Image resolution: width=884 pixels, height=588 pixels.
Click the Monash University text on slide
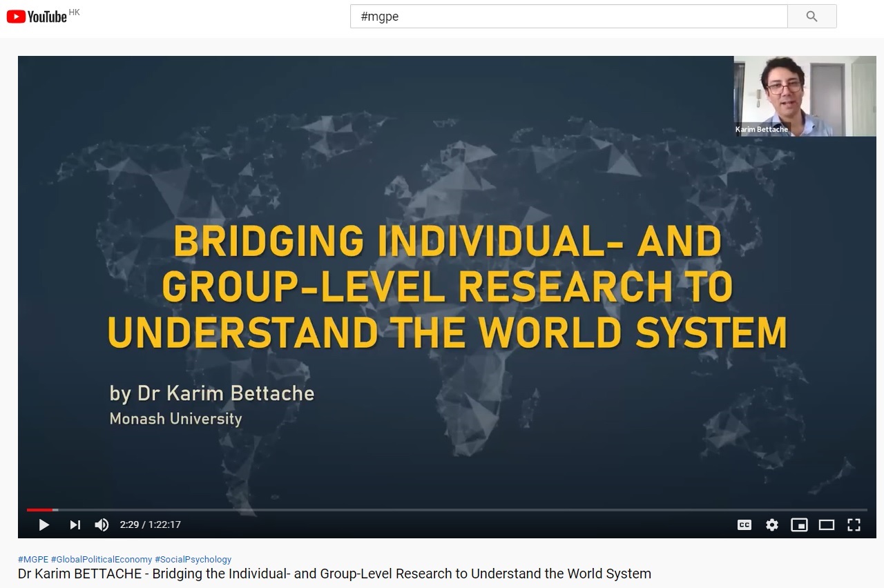coord(175,419)
